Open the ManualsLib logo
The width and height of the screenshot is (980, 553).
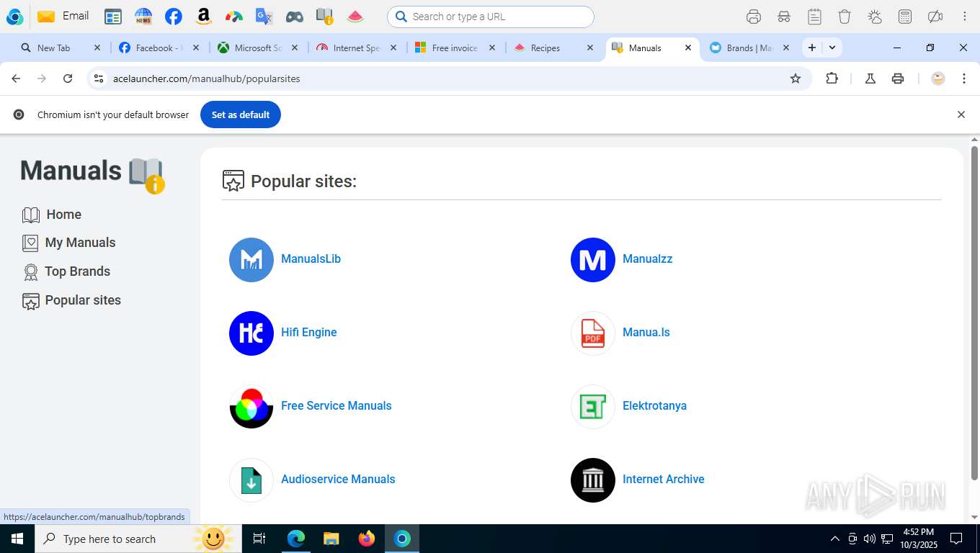coord(251,260)
